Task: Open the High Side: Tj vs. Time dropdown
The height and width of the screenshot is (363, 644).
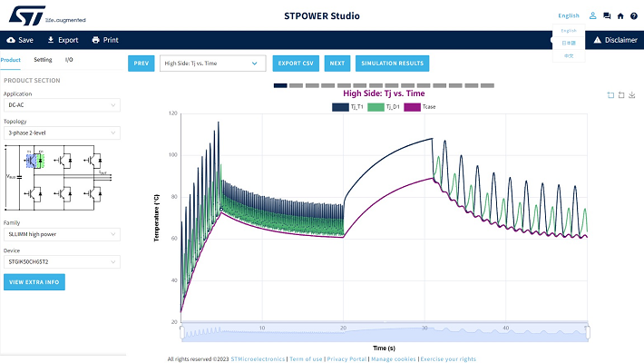Action: [213, 64]
